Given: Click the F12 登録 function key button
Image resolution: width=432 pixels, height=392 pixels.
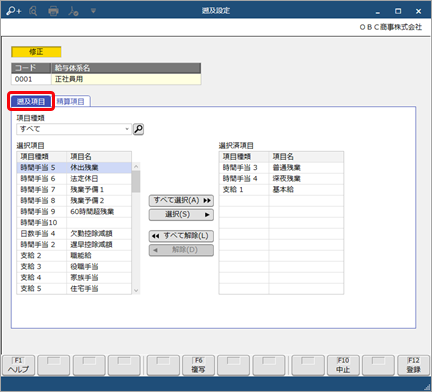Looking at the screenshot, I should point(413,365).
